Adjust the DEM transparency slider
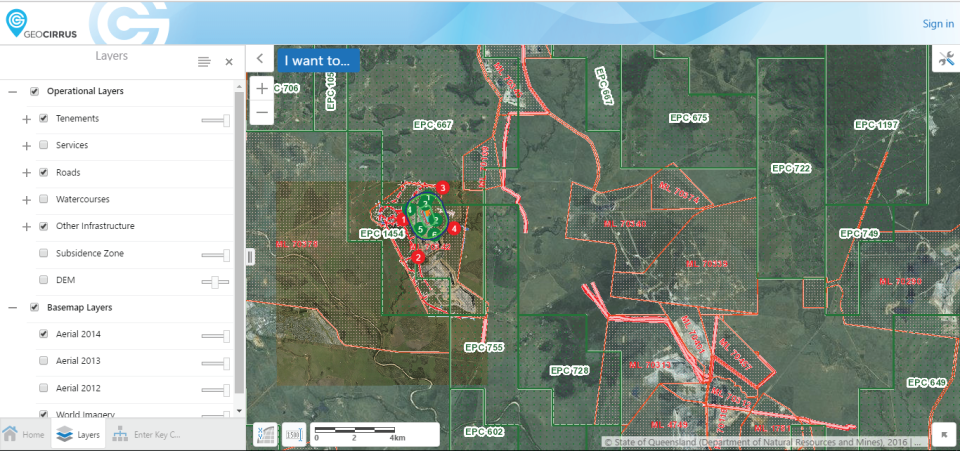The width and height of the screenshot is (960, 451). [x=216, y=281]
